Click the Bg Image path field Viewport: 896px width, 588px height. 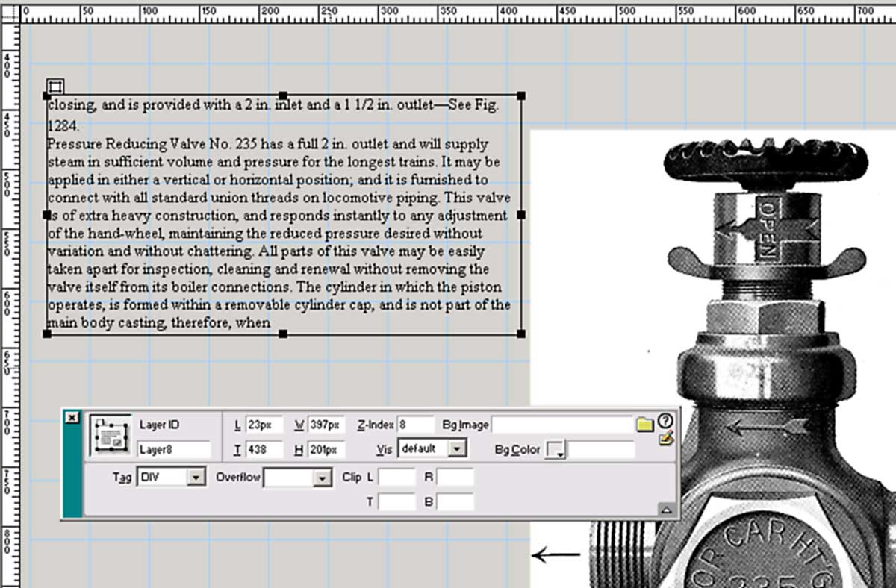click(x=561, y=425)
